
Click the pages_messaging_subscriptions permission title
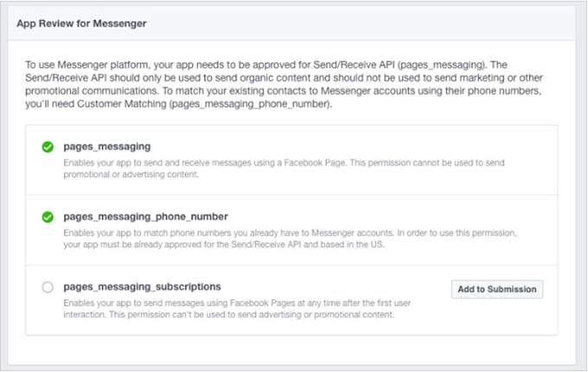click(142, 287)
